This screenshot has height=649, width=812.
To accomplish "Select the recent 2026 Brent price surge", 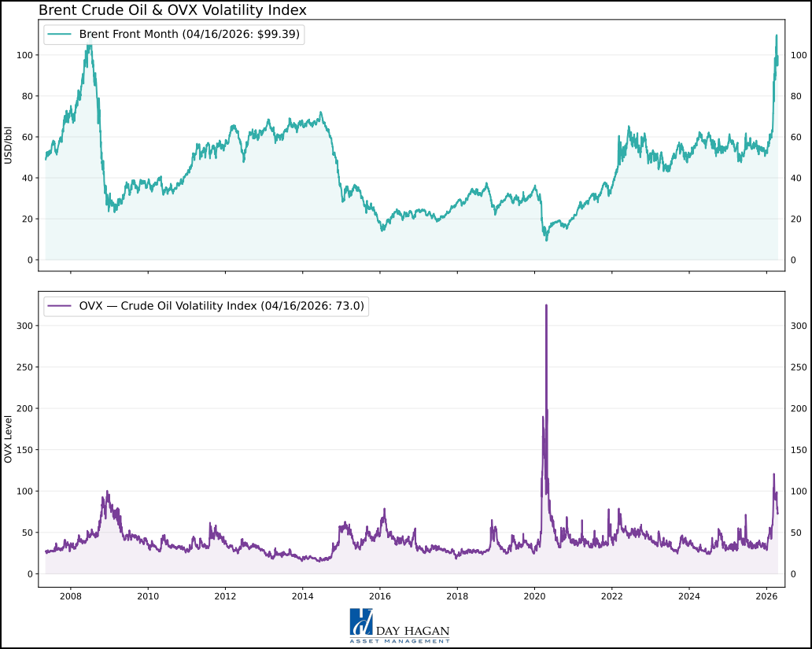I will point(776,38).
